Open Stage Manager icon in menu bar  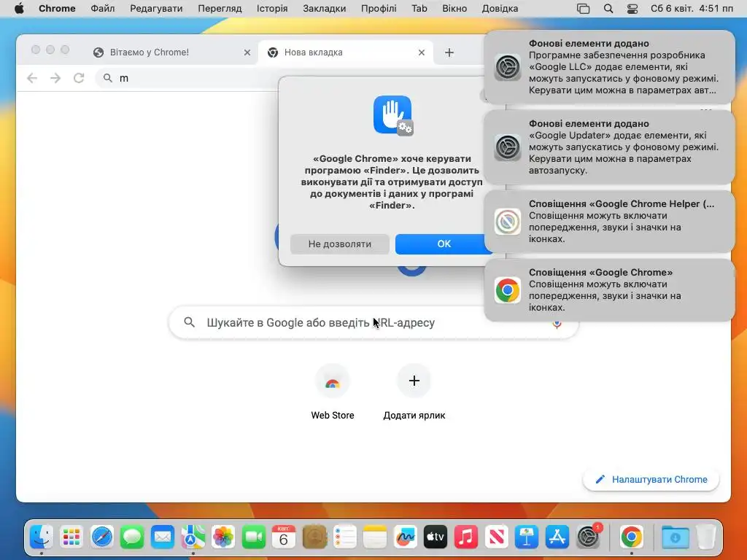point(583,9)
